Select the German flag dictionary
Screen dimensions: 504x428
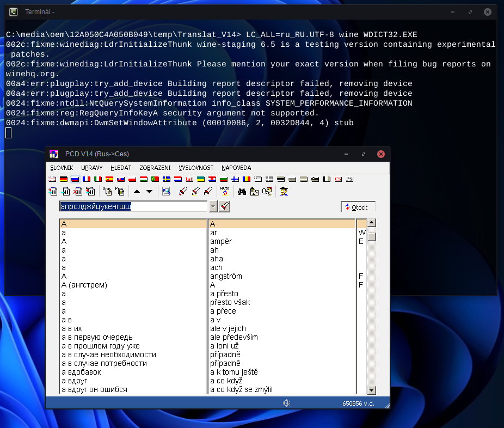click(64, 179)
